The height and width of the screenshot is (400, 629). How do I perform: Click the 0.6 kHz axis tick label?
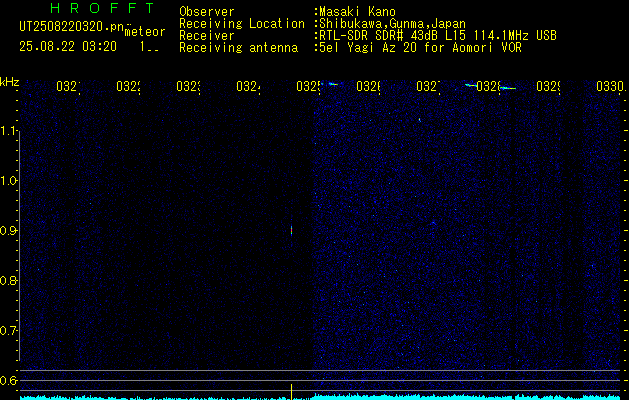[x=9, y=380]
